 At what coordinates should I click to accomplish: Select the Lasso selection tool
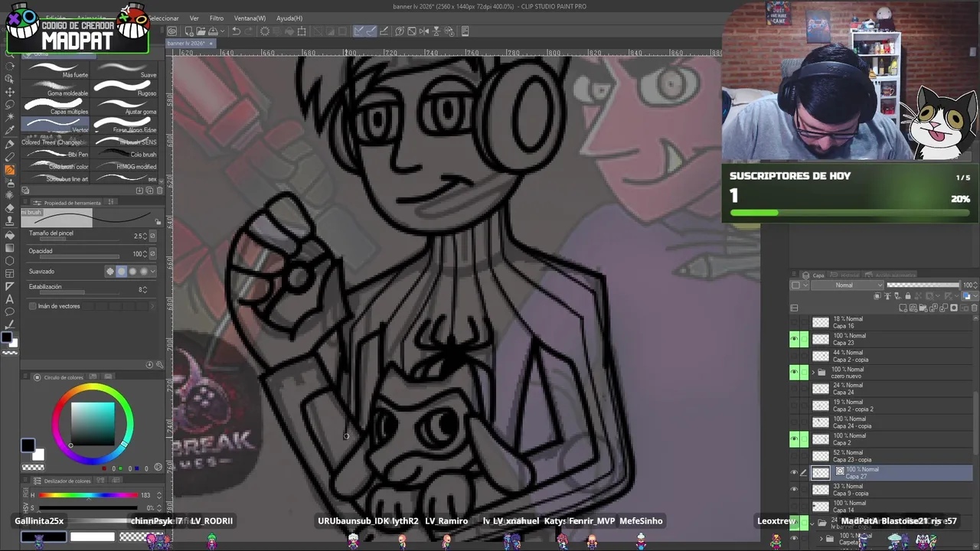tap(10, 106)
